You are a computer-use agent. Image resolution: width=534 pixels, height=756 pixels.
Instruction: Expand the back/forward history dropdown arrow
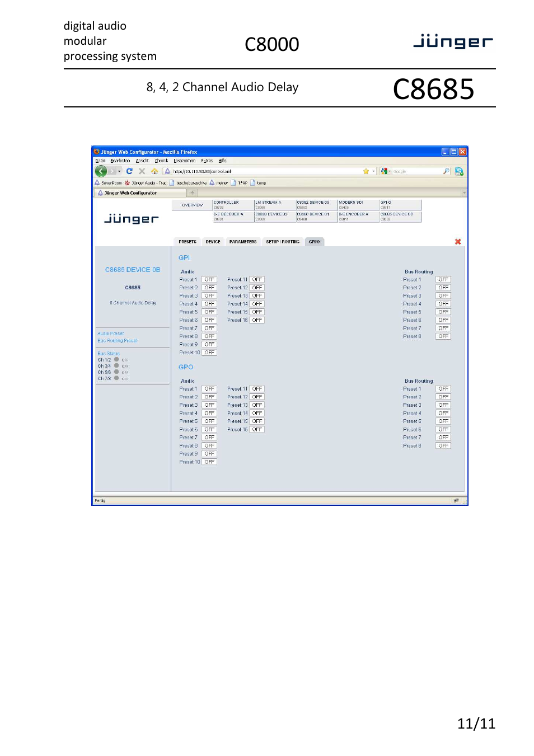(x=119, y=171)
